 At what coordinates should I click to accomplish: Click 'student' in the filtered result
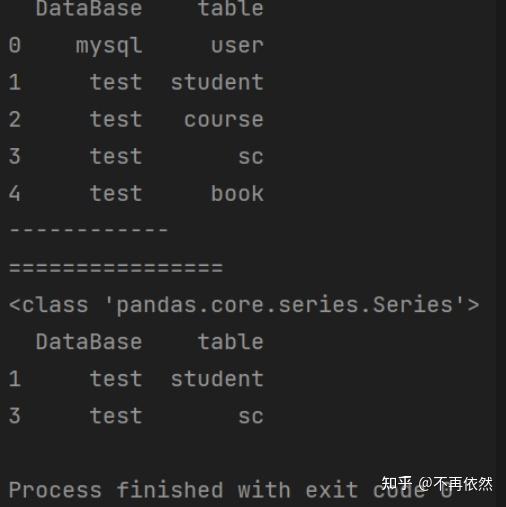click(217, 379)
